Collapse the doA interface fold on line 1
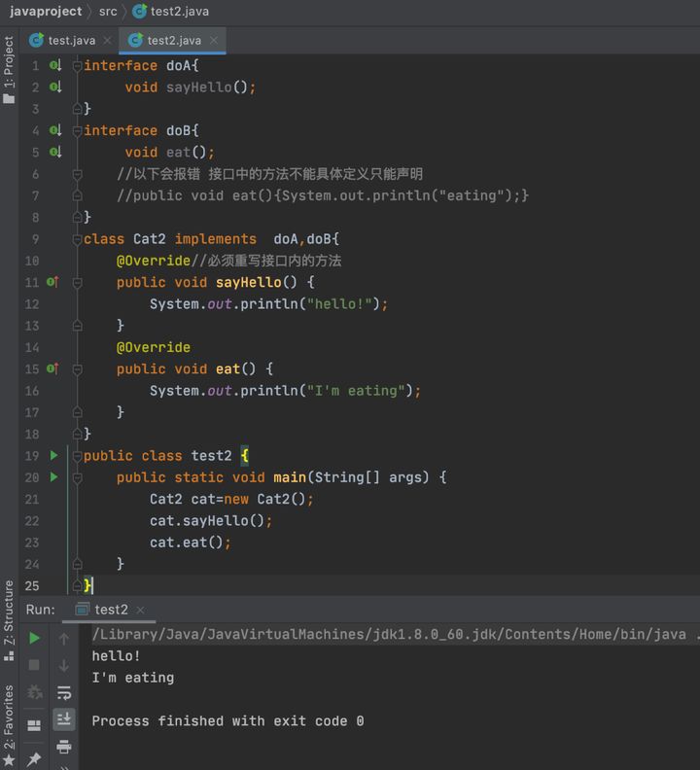The height and width of the screenshot is (770, 700). click(x=77, y=66)
